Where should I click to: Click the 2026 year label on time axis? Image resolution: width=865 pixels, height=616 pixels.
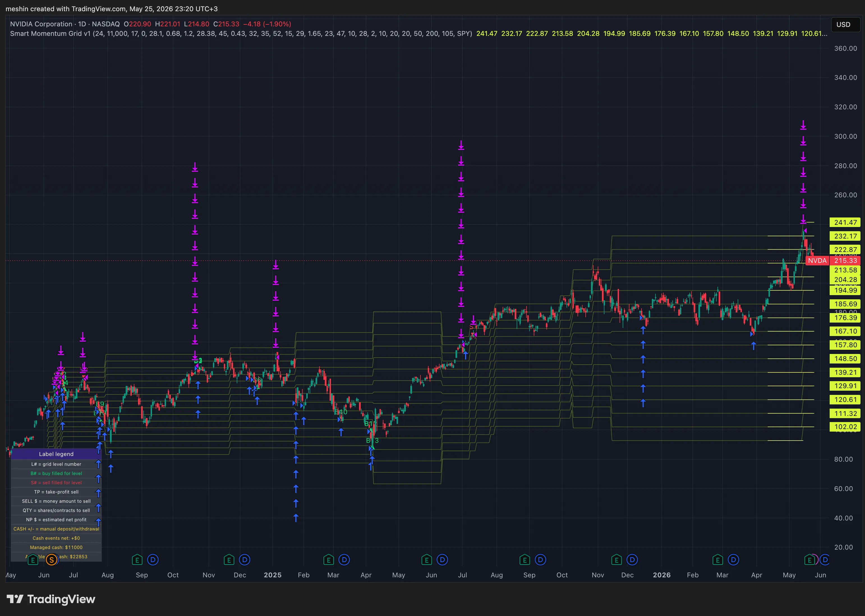pyautogui.click(x=662, y=575)
